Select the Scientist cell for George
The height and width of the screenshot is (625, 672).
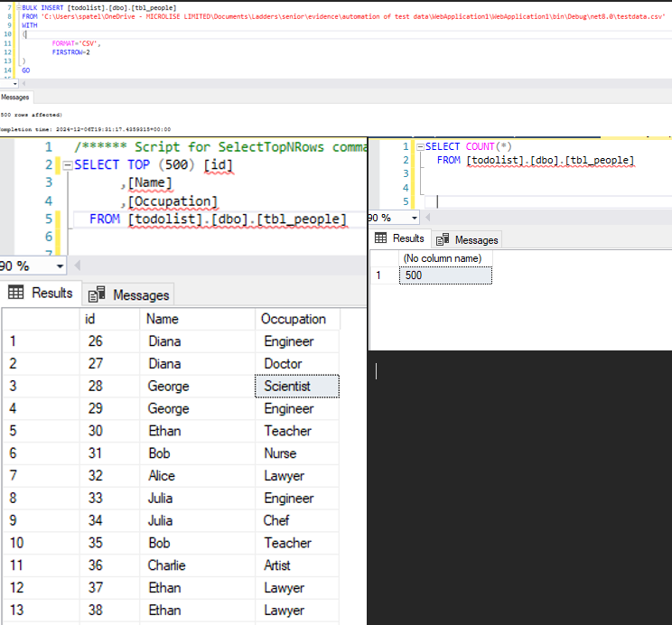295,387
